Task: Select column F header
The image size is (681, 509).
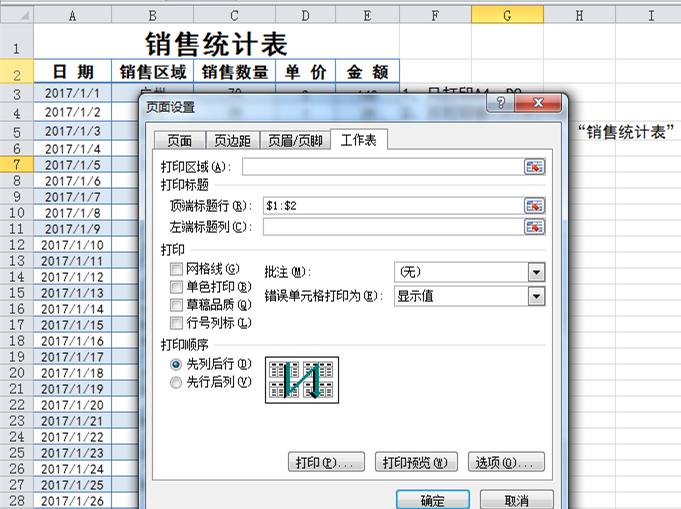Action: (435, 16)
